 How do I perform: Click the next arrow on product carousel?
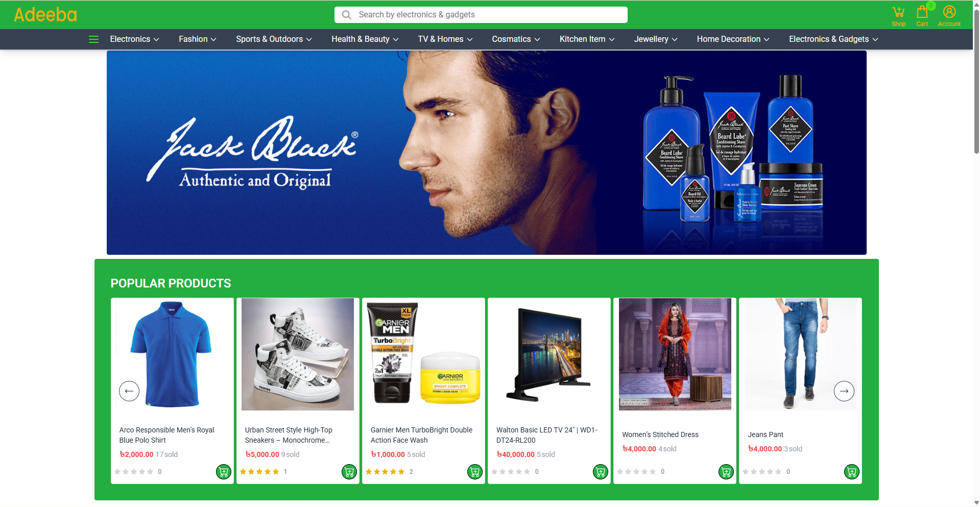click(844, 391)
